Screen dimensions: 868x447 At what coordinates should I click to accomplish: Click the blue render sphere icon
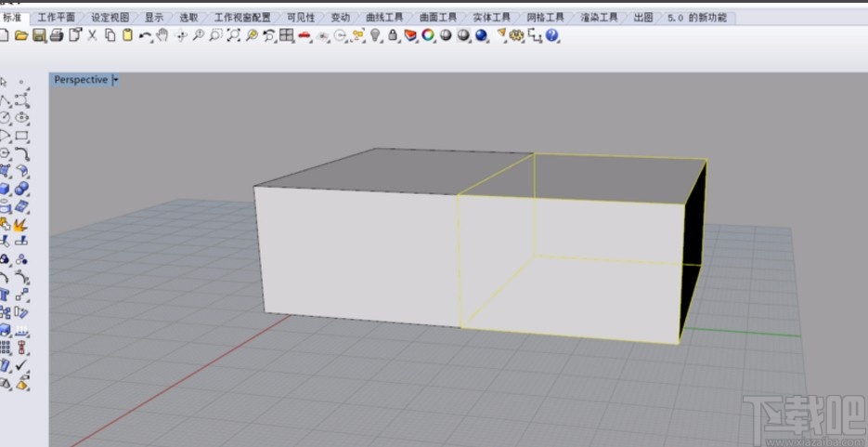(481, 36)
